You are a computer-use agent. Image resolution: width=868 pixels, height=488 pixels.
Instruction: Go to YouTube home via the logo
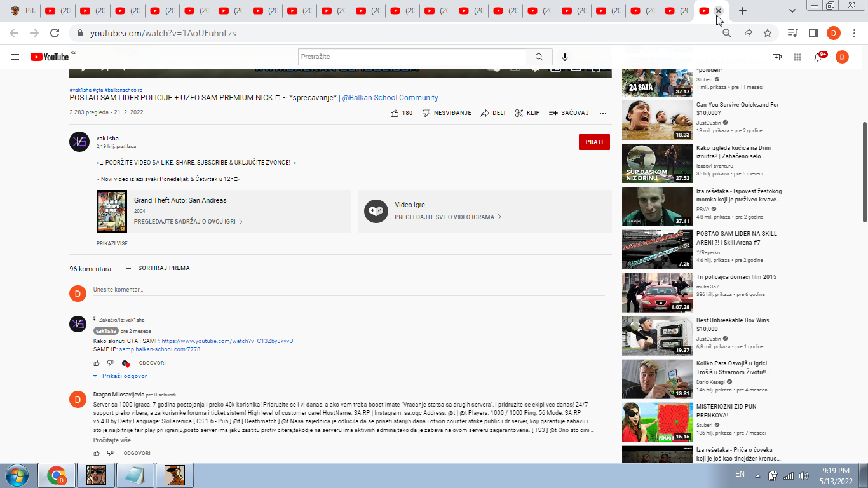50,57
